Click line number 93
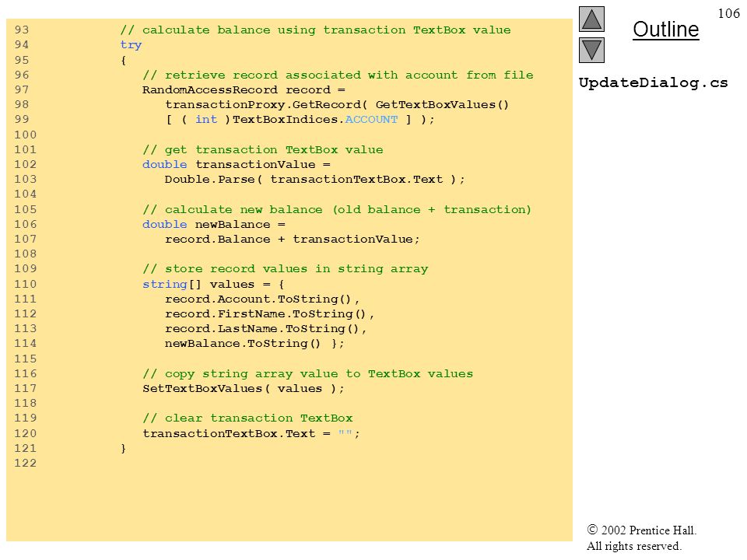The image size is (747, 560). (22, 30)
